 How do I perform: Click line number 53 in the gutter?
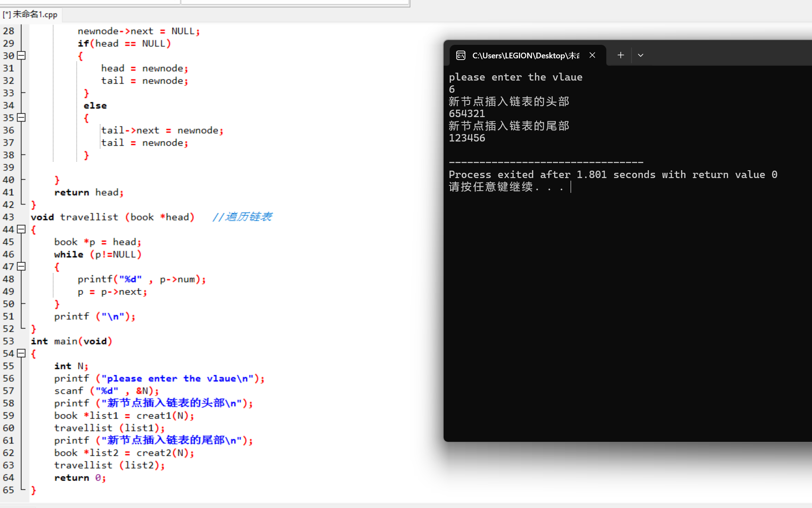pyautogui.click(x=8, y=341)
